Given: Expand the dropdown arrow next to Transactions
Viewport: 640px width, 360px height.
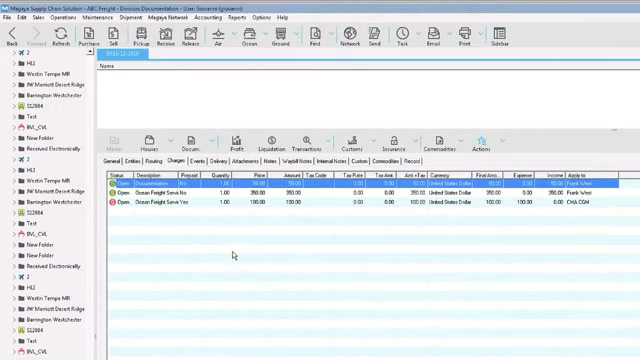Looking at the screenshot, I should (x=328, y=141).
